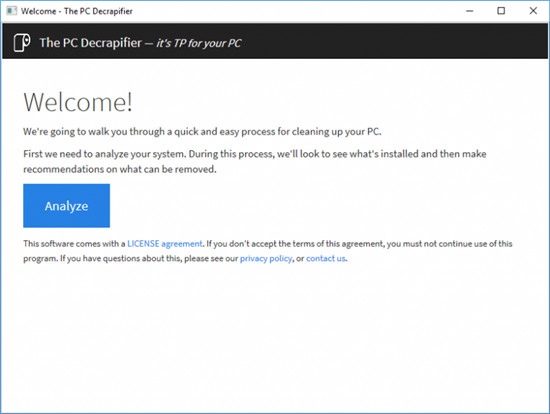Click the toilet paper logo icon
Screen dimensions: 550x414
point(22,43)
